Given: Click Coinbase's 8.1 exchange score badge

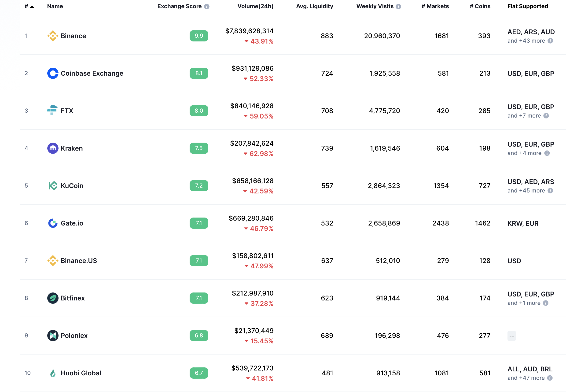Looking at the screenshot, I should tap(199, 73).
